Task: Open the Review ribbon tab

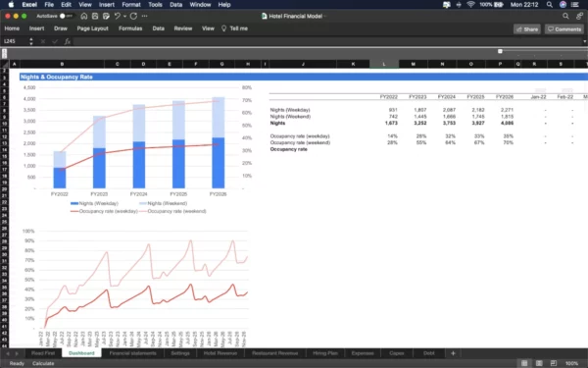Action: (183, 28)
